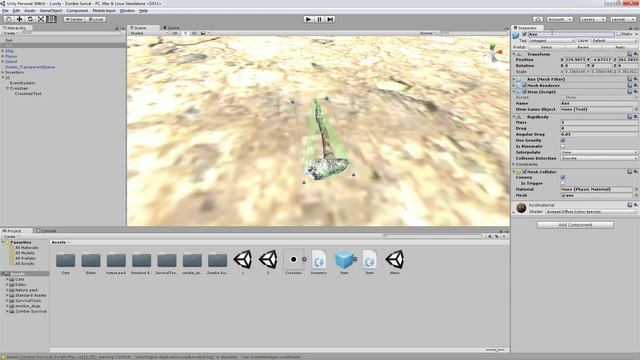
Task: Open the Cats folder thumbnail
Action: point(65,262)
